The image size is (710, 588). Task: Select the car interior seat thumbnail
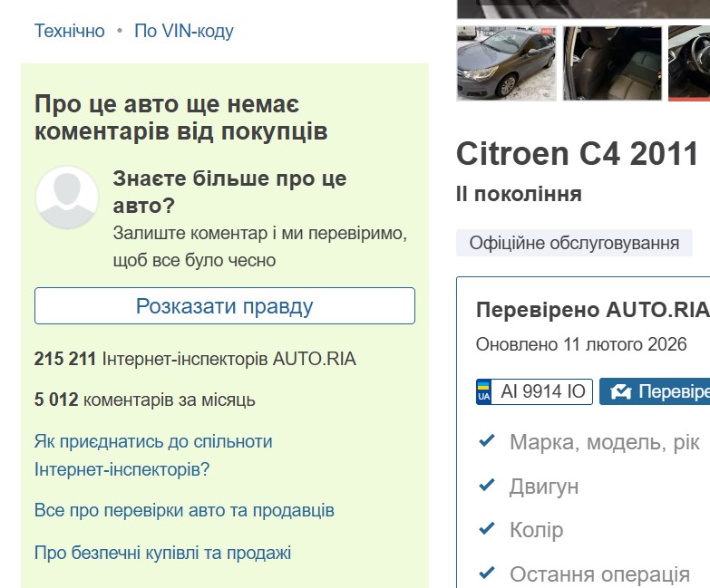(612, 63)
